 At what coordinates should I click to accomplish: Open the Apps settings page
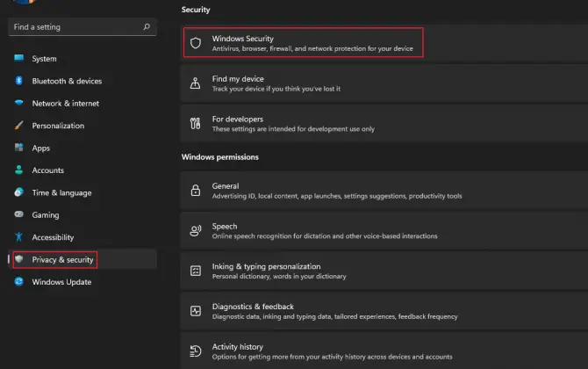point(82,148)
